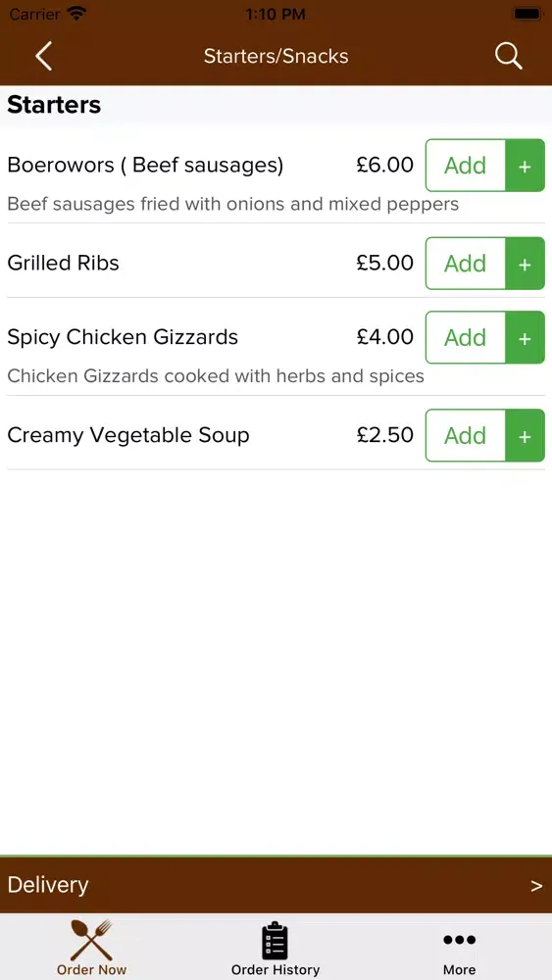Image resolution: width=552 pixels, height=980 pixels.
Task: Add Boerowors beef sausages to order
Action: click(x=465, y=166)
